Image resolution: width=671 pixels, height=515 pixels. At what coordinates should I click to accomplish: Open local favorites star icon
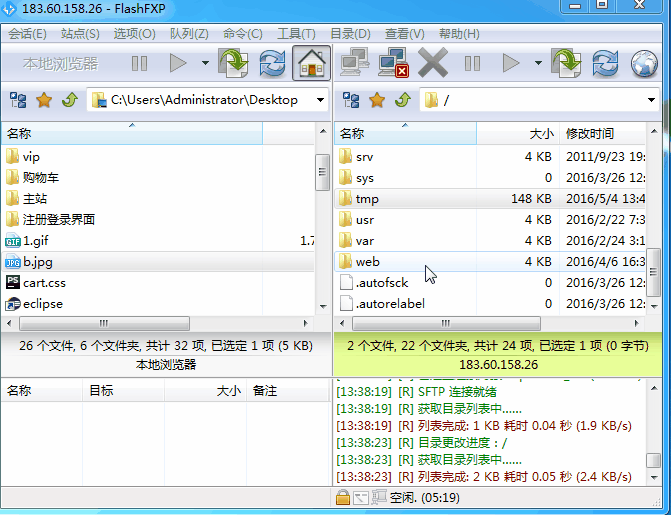[x=44, y=101]
